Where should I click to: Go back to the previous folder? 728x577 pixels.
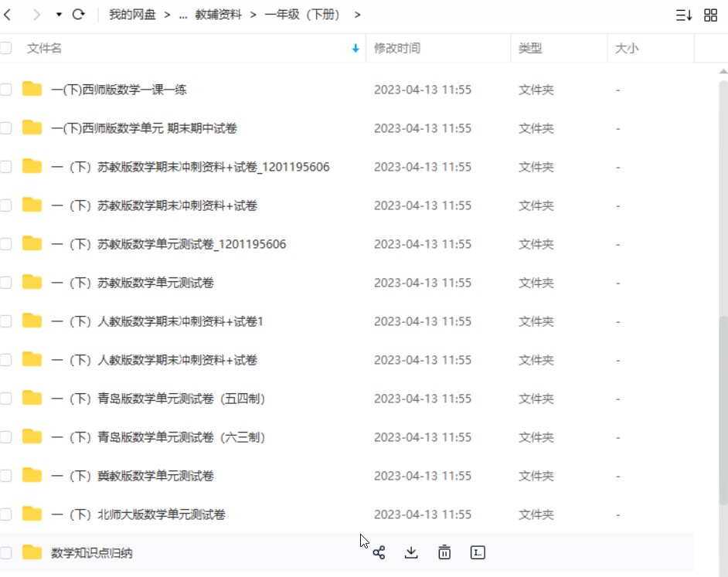point(8,15)
